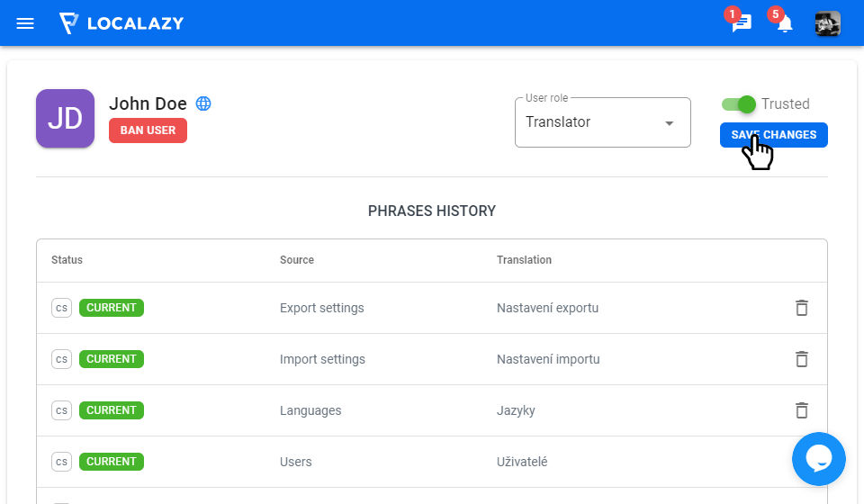This screenshot has height=504, width=864.
Task: Click the Translation column header
Action: point(524,260)
